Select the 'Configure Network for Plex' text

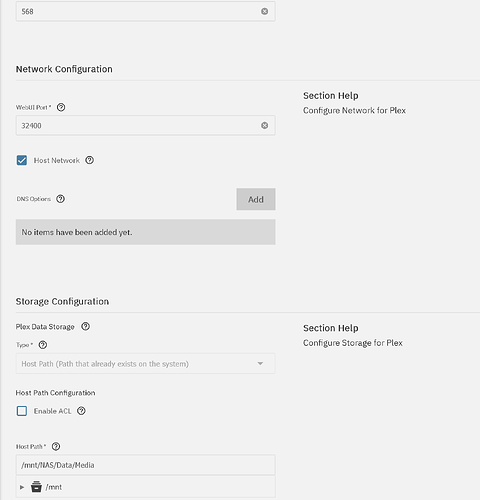(354, 110)
